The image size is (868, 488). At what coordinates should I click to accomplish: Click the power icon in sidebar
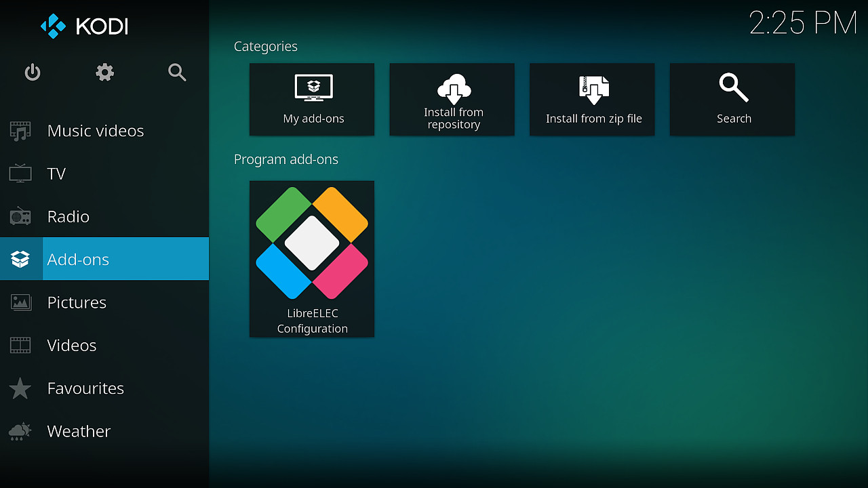[33, 73]
